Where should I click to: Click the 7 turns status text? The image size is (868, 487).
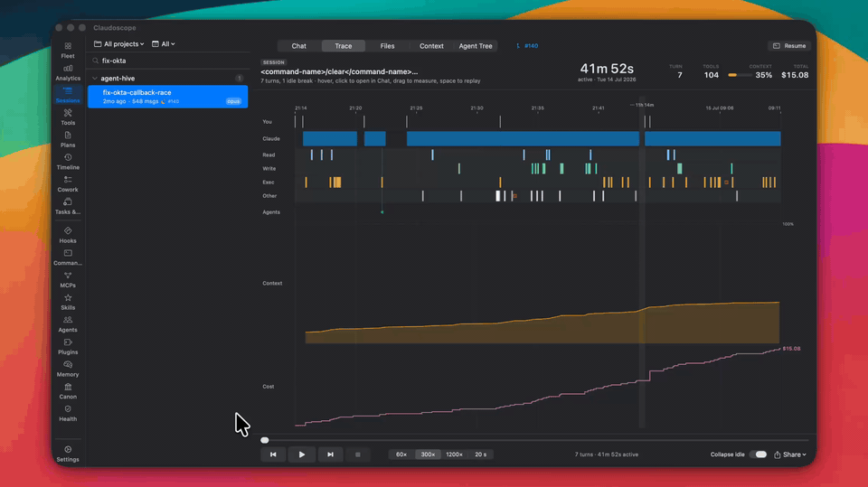pyautogui.click(x=606, y=454)
